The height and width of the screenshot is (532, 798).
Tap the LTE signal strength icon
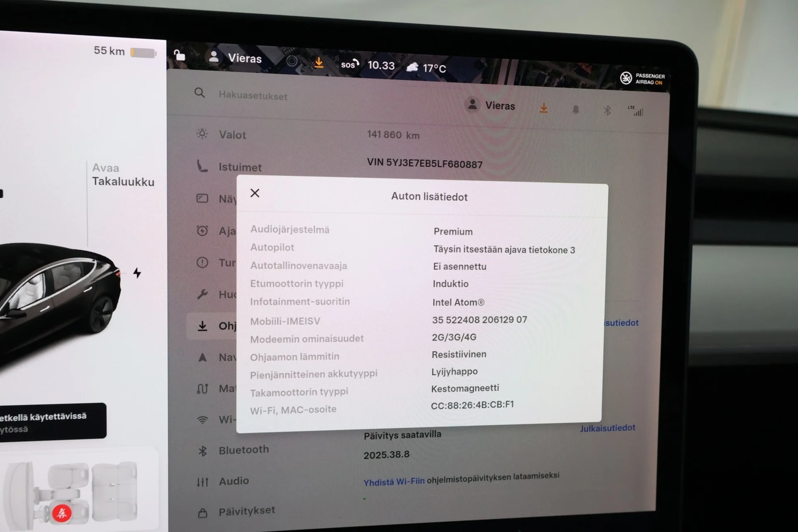coord(636,111)
